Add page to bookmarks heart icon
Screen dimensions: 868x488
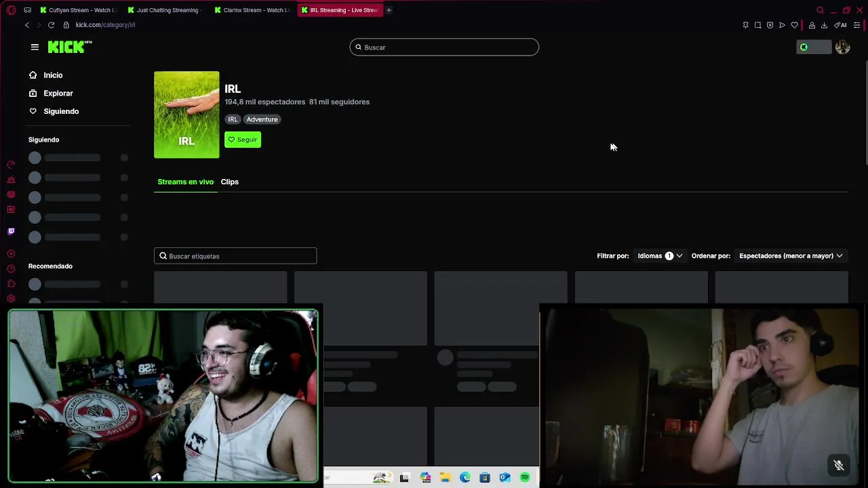click(x=794, y=25)
